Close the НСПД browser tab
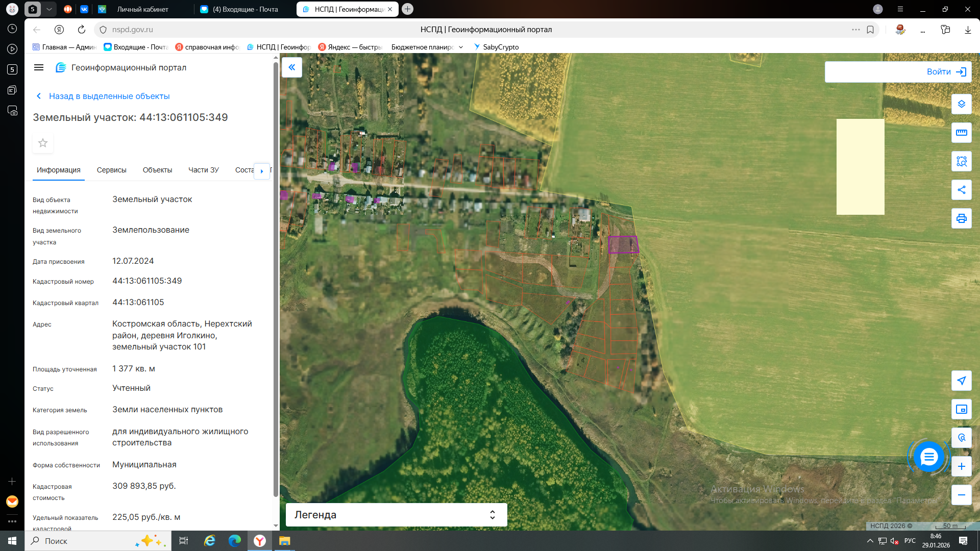 [x=390, y=9]
